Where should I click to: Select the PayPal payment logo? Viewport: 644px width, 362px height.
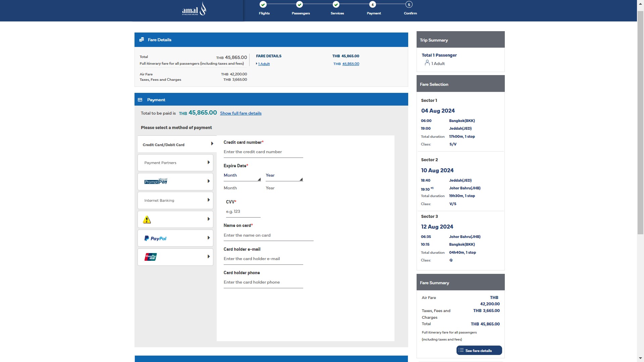(x=155, y=238)
